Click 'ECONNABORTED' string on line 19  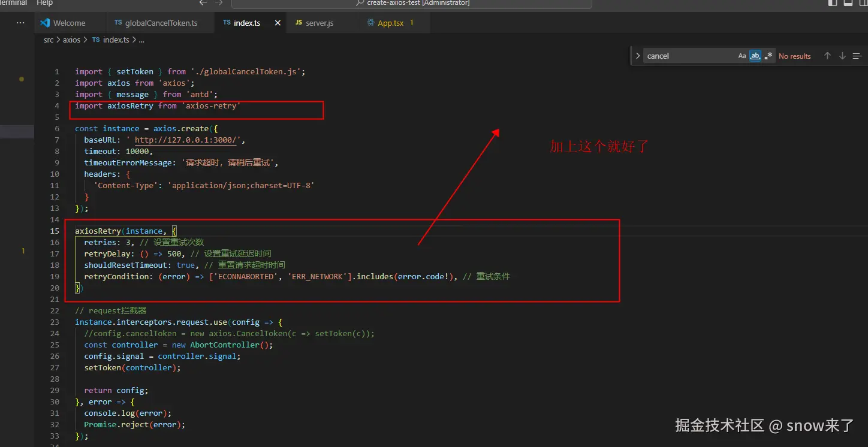246,276
